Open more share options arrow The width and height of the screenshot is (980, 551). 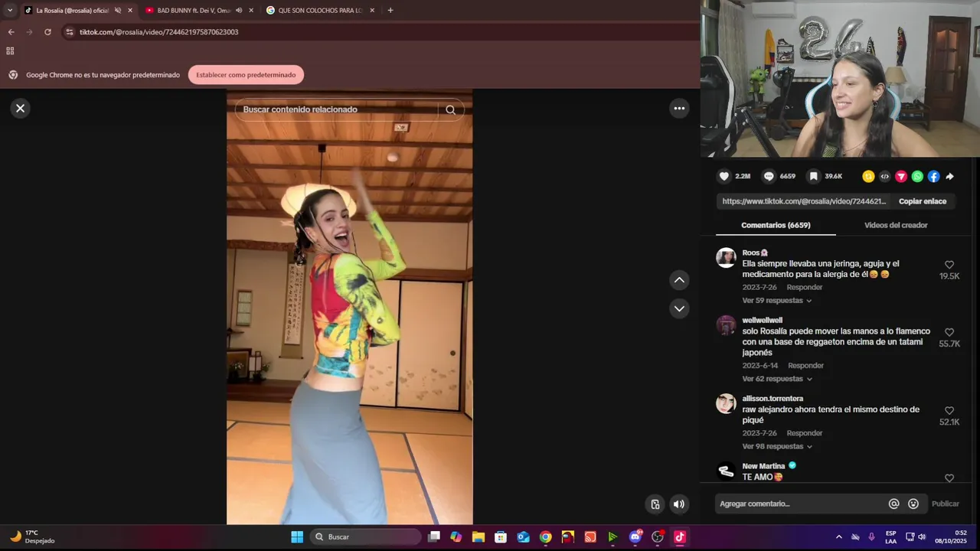coord(949,176)
